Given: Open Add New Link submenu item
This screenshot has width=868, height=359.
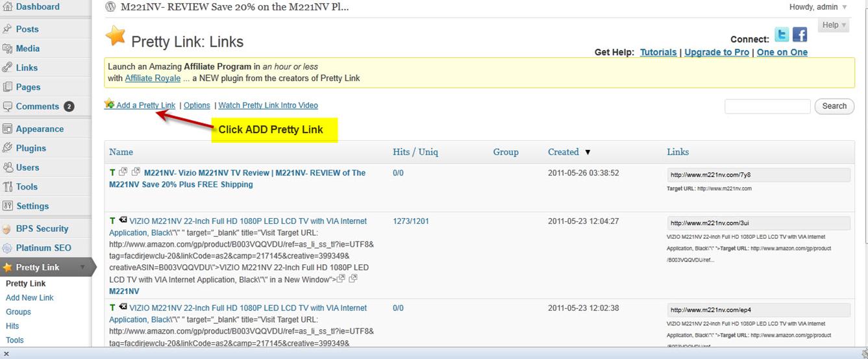Looking at the screenshot, I should tap(29, 297).
